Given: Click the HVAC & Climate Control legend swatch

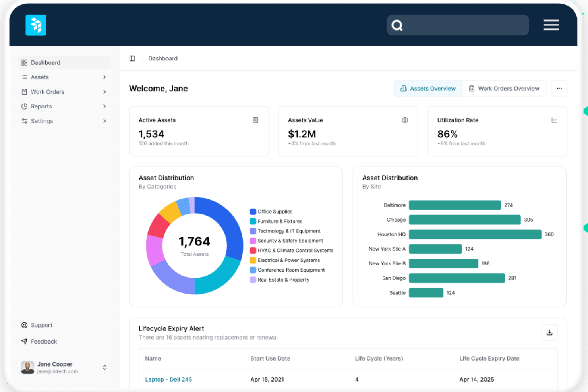Looking at the screenshot, I should [x=252, y=250].
